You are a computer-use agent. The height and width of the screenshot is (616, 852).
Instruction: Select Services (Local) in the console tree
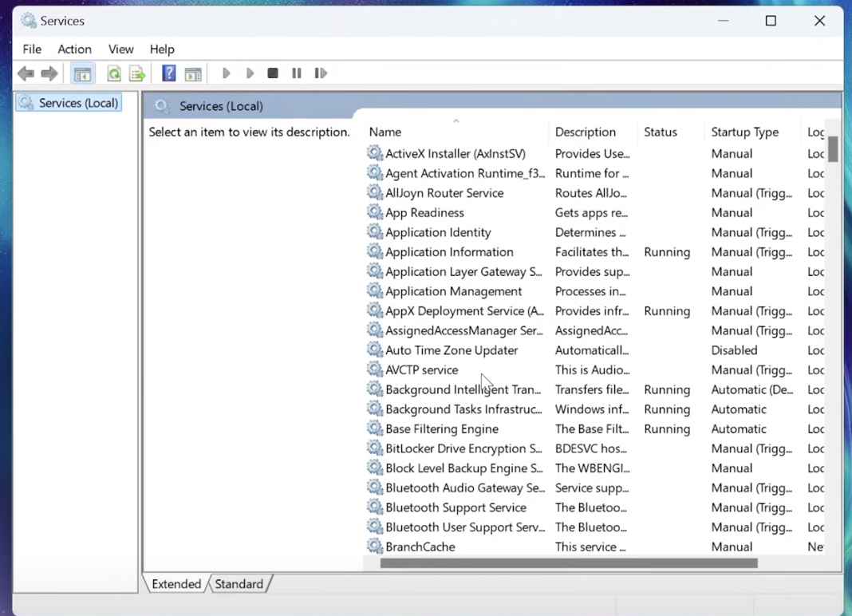pyautogui.click(x=69, y=103)
